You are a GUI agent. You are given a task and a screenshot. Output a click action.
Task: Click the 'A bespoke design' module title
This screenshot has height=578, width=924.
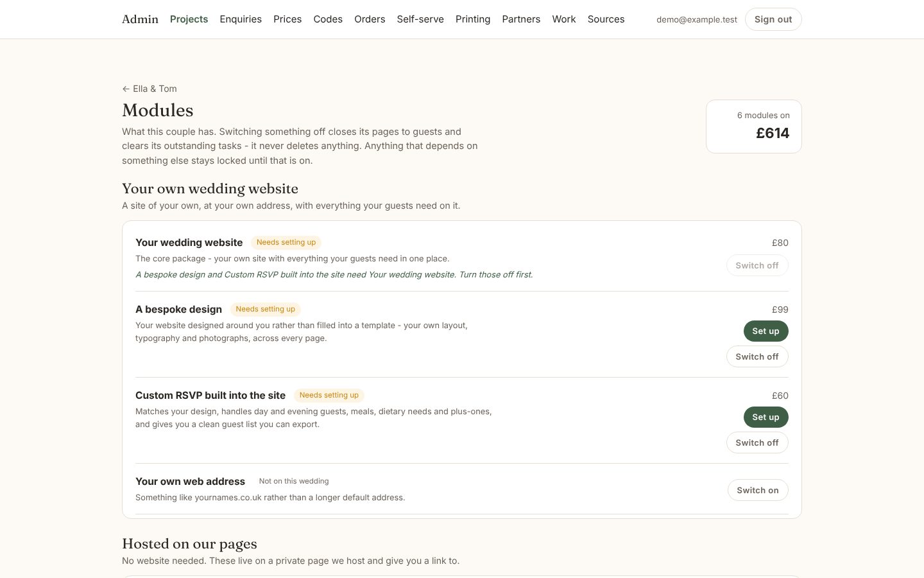click(178, 309)
